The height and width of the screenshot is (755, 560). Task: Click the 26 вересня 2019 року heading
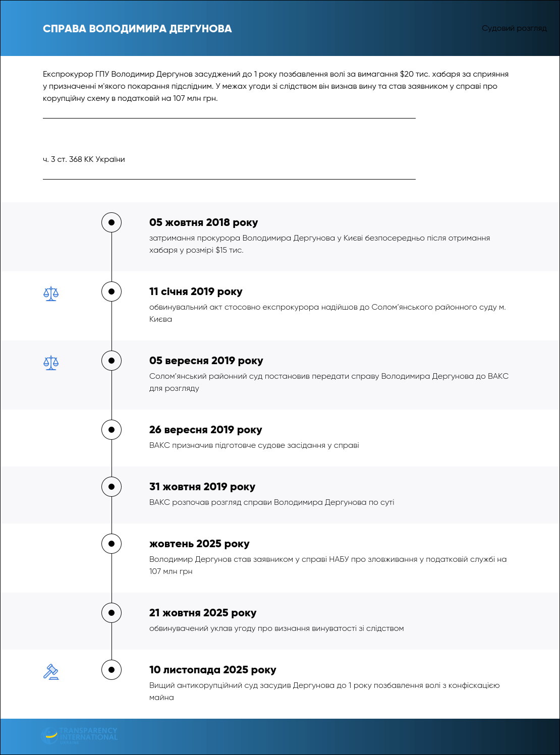pyautogui.click(x=205, y=430)
